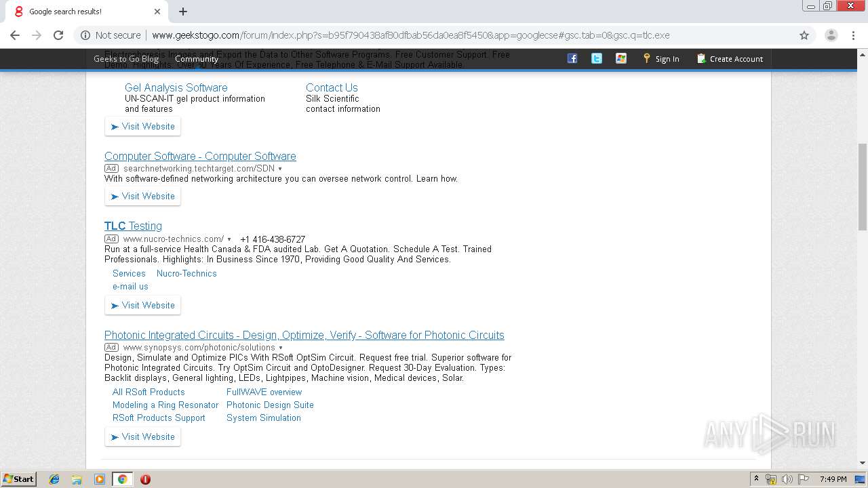Open the red Opera icon in taskbar
868x488 pixels.
point(145,479)
